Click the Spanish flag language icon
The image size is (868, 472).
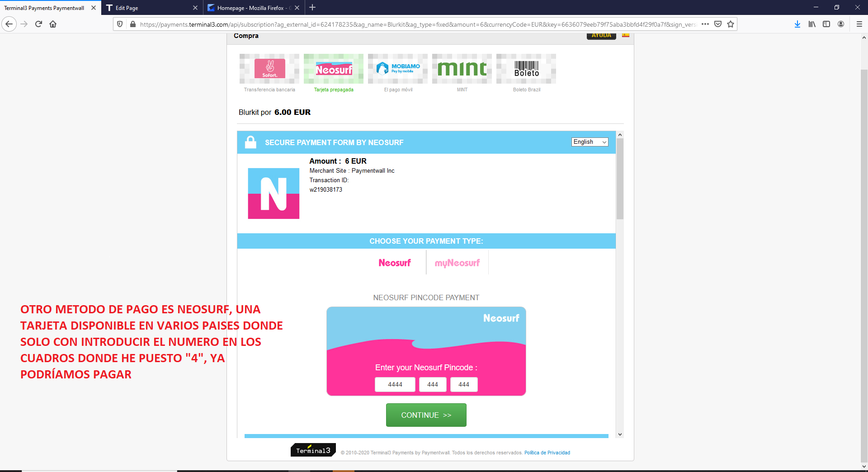(x=626, y=35)
